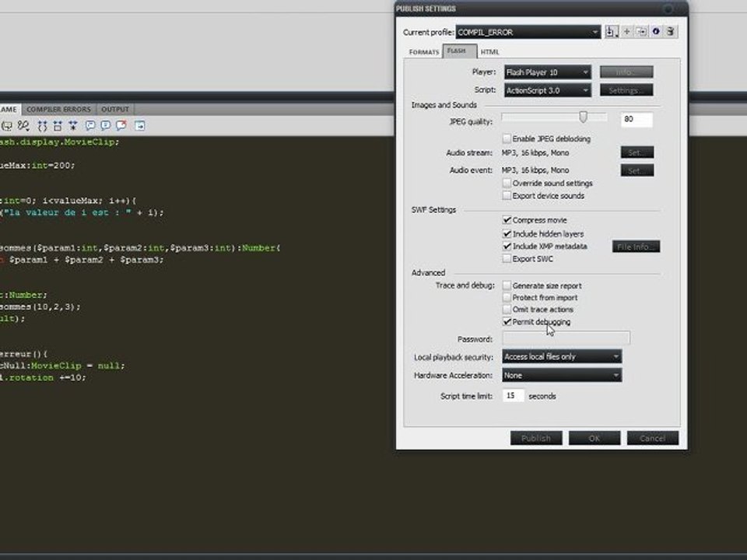747x560 pixels.
Task: Click Set button for Audio event
Action: 637,170
